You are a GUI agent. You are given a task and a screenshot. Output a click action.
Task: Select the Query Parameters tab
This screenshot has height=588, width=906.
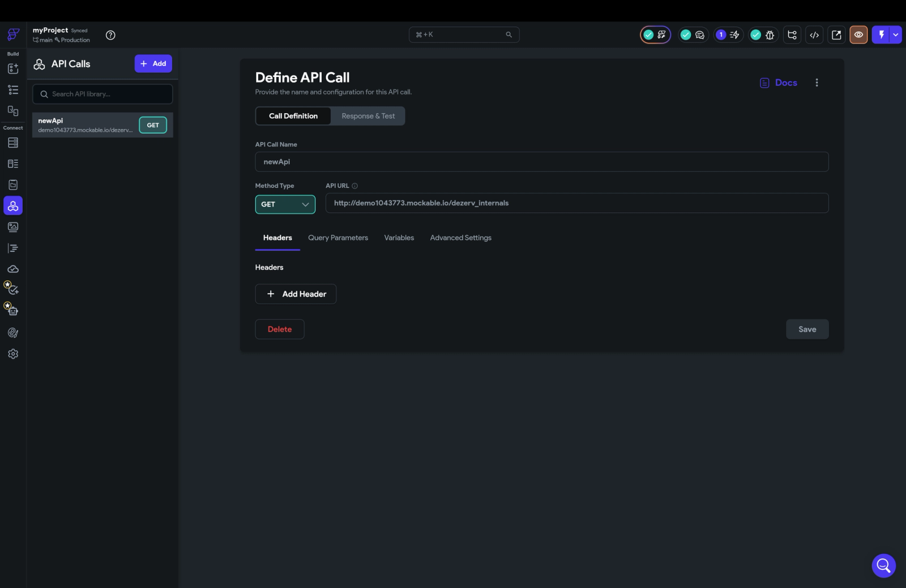pyautogui.click(x=338, y=238)
